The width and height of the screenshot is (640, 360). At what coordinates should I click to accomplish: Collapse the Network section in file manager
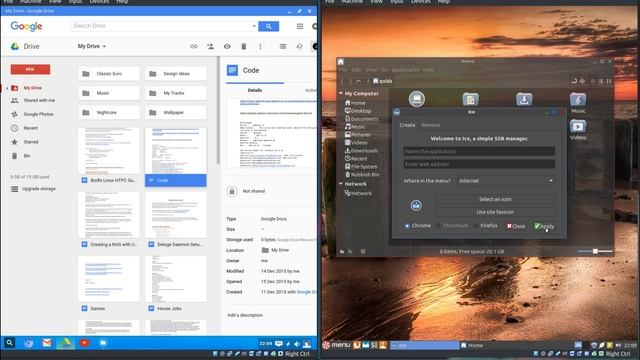[341, 184]
